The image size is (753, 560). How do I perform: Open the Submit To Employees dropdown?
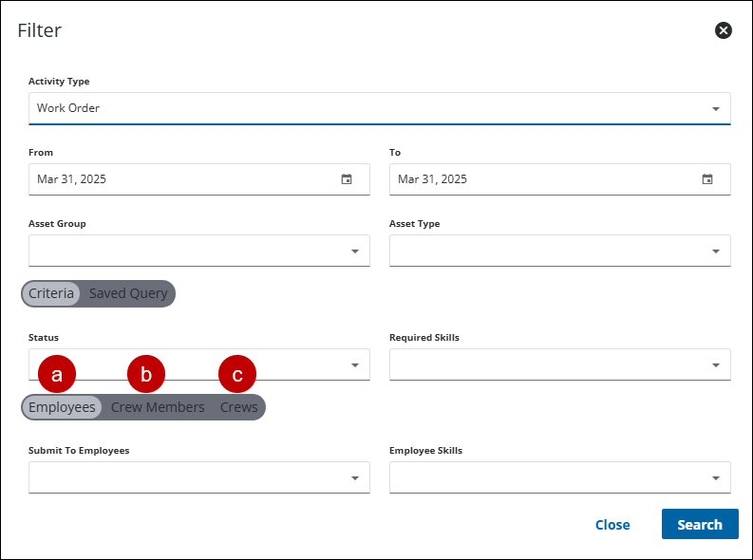pos(355,478)
